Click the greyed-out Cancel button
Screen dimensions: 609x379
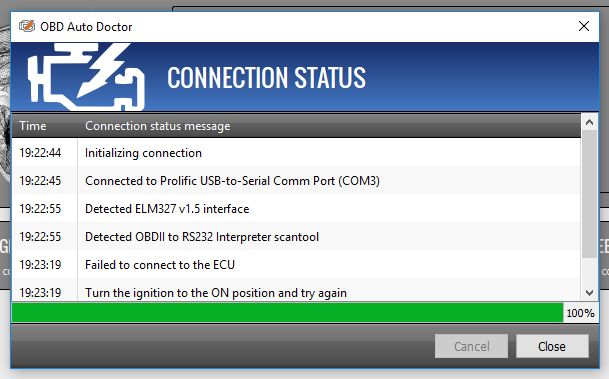(472, 346)
